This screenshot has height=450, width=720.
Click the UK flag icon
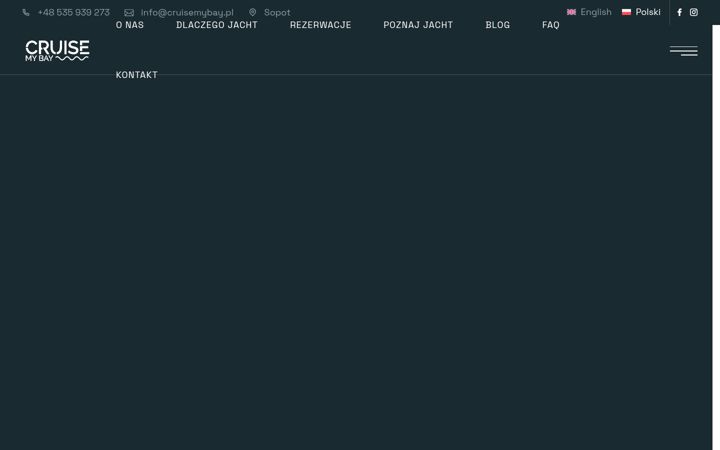coord(571,12)
